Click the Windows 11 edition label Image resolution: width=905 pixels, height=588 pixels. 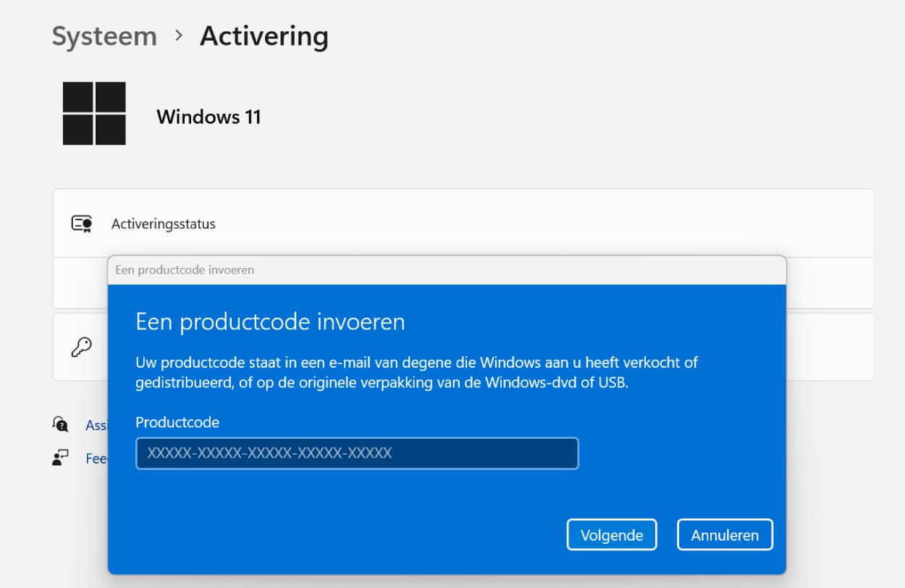click(209, 117)
